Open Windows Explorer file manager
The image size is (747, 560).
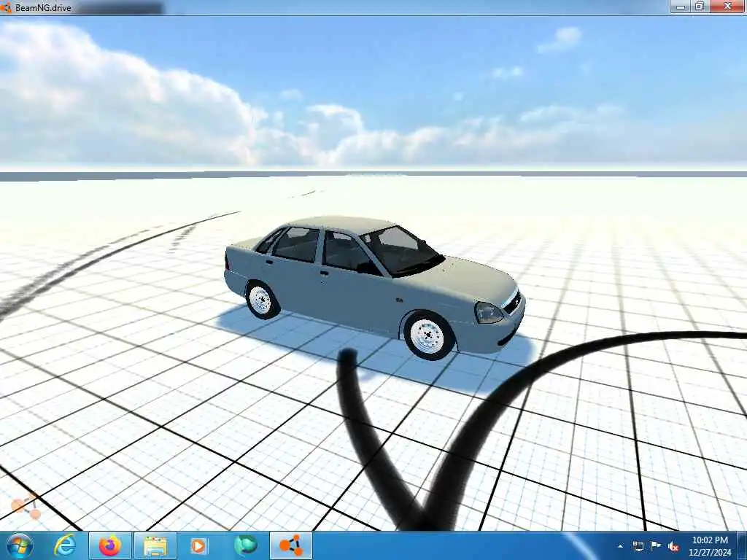(155, 545)
